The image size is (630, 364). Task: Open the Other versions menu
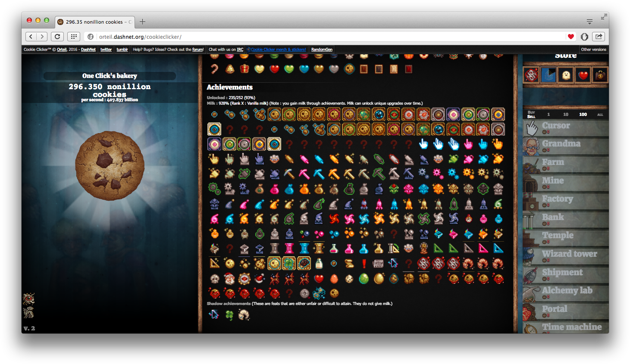pos(594,49)
